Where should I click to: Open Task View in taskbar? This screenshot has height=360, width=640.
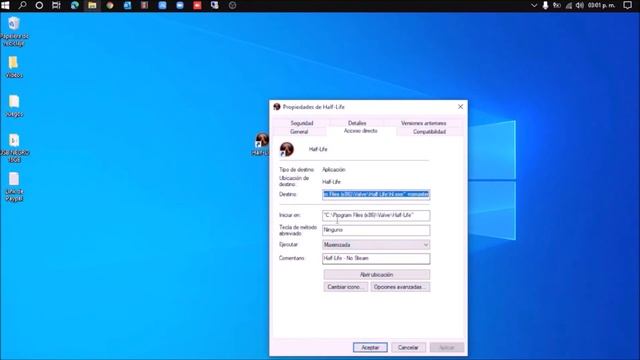point(56,5)
